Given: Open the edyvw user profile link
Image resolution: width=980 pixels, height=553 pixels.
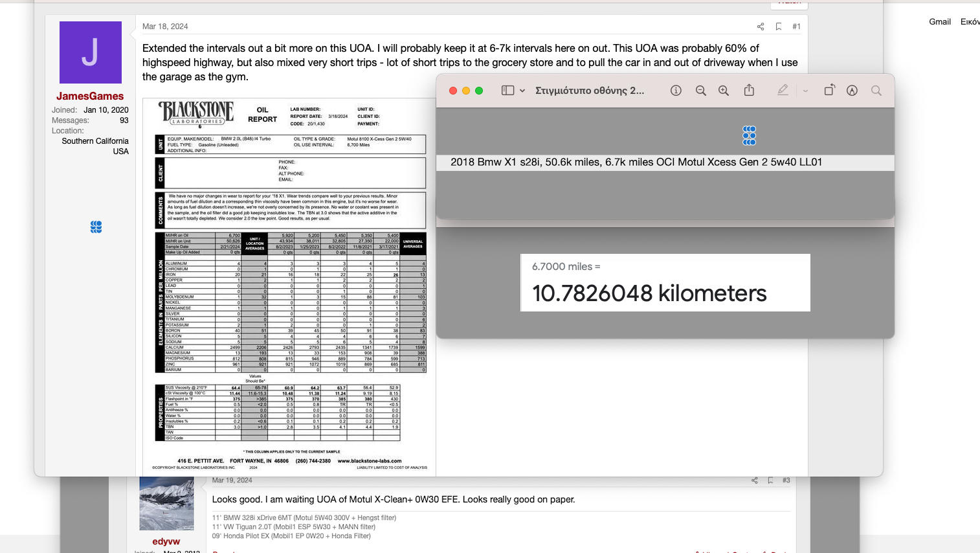Looking at the screenshot, I should click(x=166, y=541).
